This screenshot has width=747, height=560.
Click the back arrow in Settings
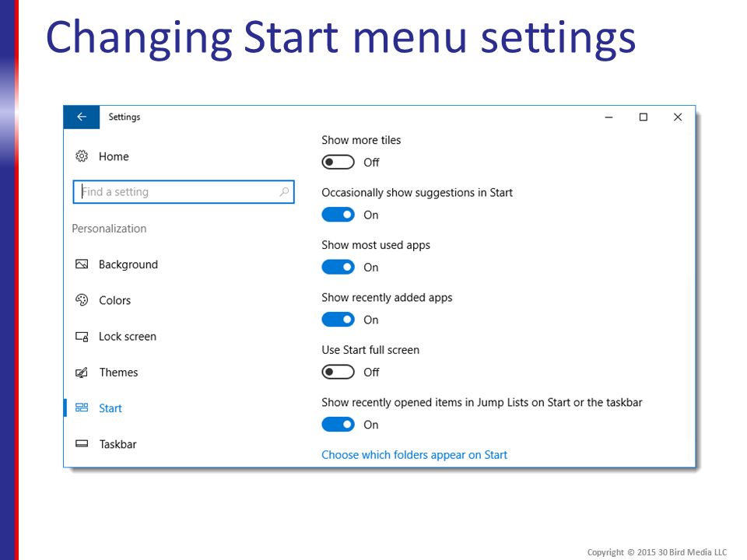pos(82,117)
